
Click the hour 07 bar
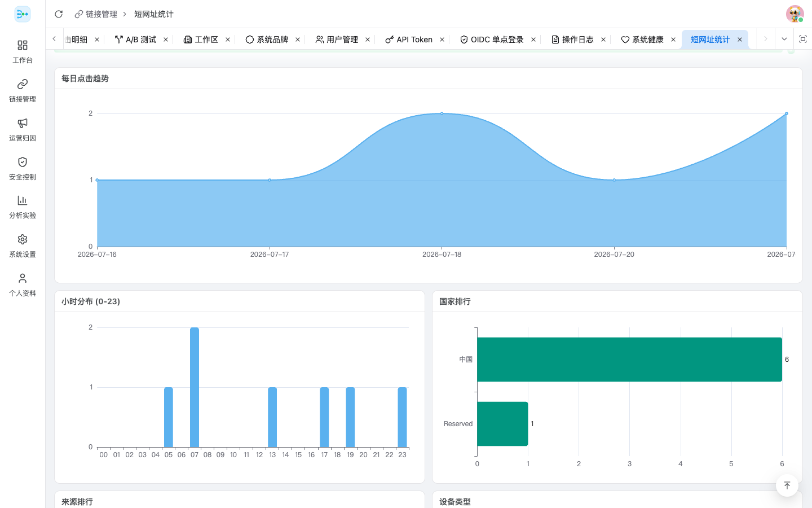(x=195, y=387)
